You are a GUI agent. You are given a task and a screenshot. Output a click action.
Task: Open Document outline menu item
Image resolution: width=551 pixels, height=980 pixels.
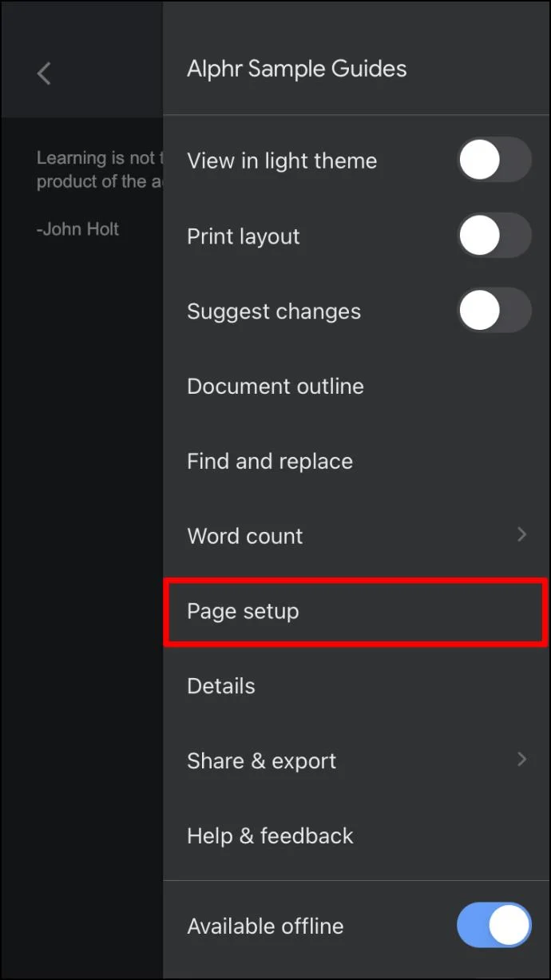[x=356, y=387]
